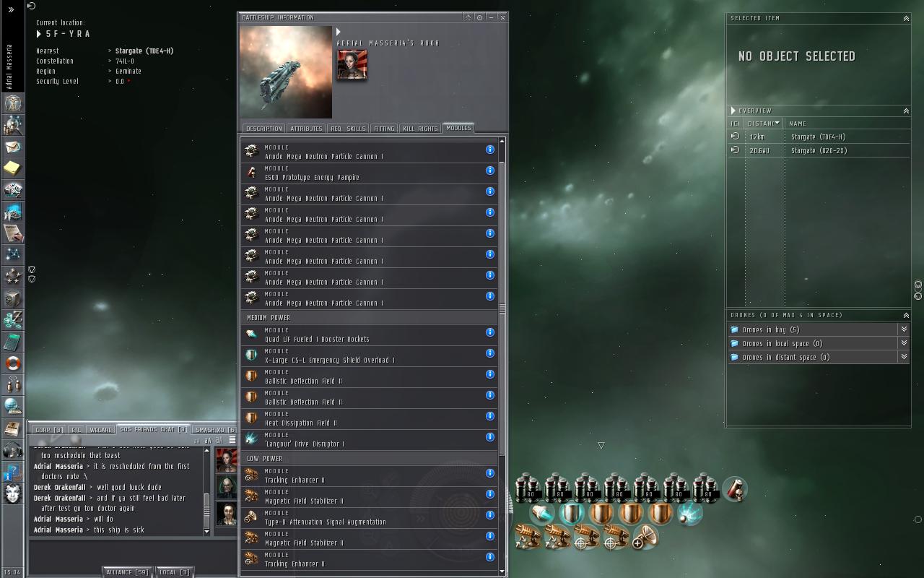Show info for 'Langour' Drive Disruptor I

point(489,437)
